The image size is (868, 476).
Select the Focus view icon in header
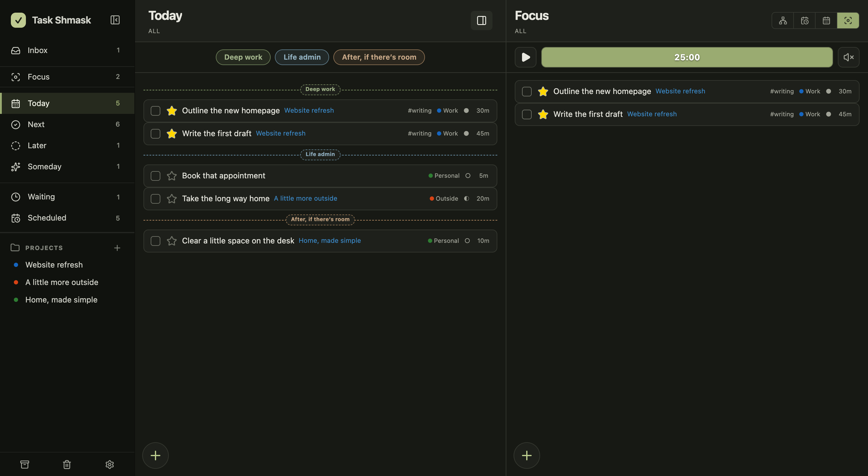pyautogui.click(x=848, y=20)
